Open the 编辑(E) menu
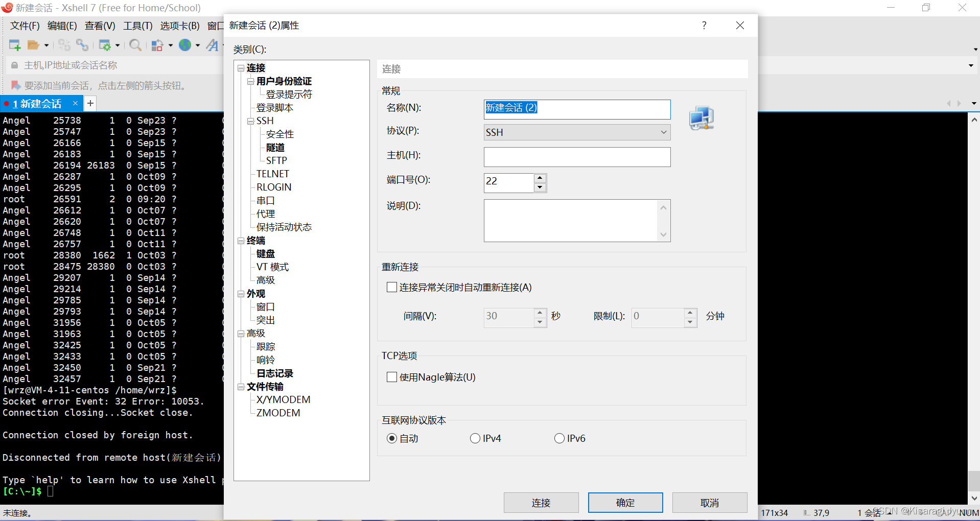980x521 pixels. click(62, 26)
